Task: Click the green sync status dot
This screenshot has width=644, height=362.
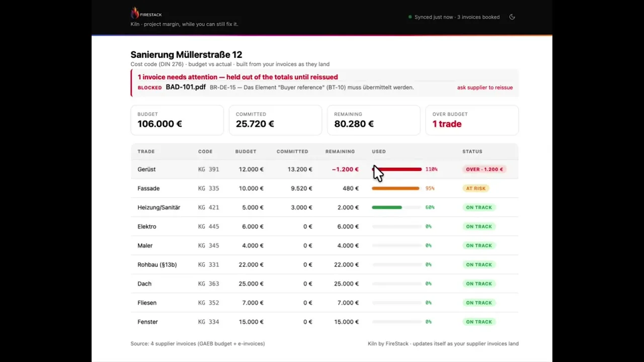Action: click(410, 17)
